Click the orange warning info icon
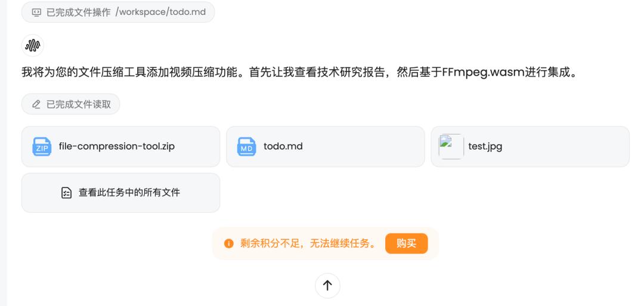Viewport: 644px width, 306px height. click(228, 243)
